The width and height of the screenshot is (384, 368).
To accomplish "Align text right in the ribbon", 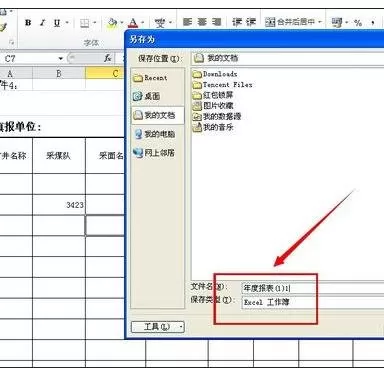I will pyautogui.click(x=217, y=22).
